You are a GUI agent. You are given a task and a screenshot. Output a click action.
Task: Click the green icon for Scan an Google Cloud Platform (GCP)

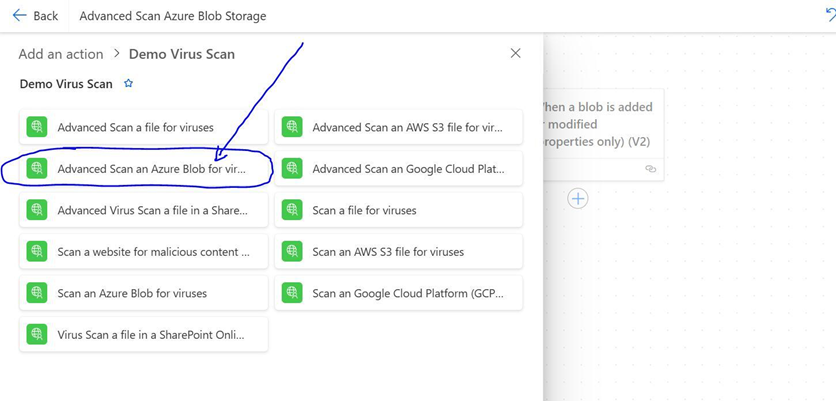(292, 293)
